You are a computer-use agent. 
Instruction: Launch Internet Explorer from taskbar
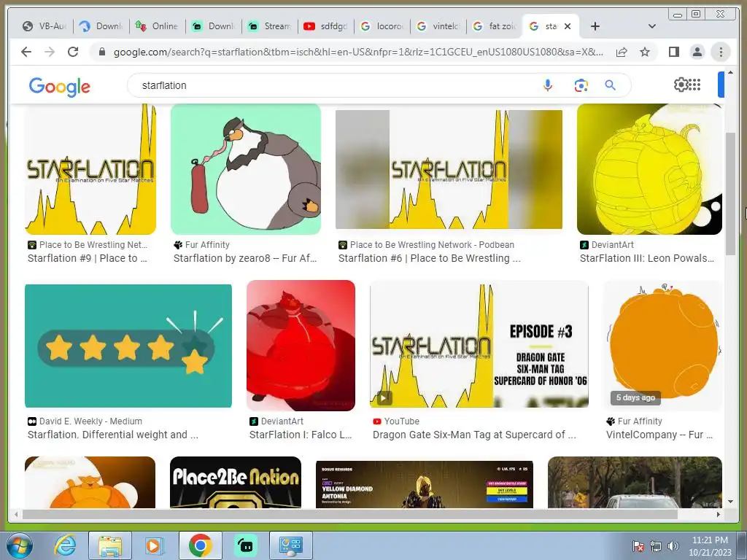[x=65, y=545]
